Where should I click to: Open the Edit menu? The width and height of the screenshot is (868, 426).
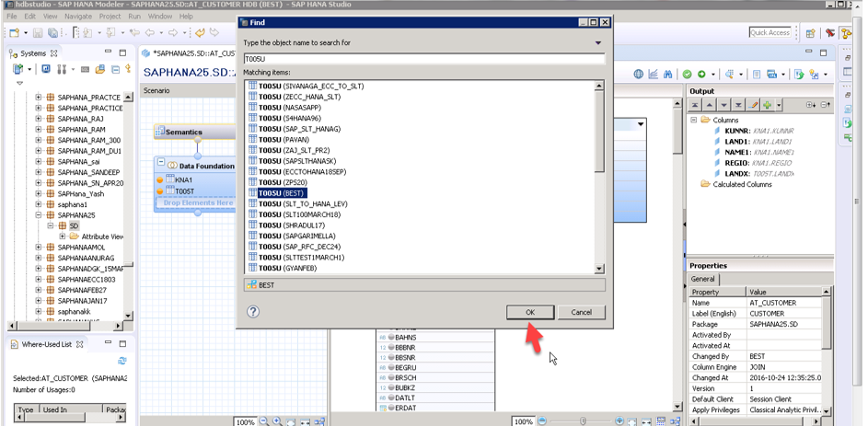[29, 17]
